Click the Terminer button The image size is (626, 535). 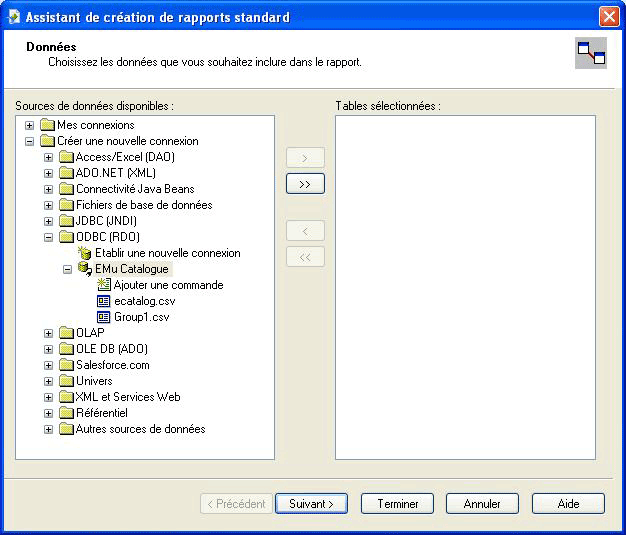point(397,503)
